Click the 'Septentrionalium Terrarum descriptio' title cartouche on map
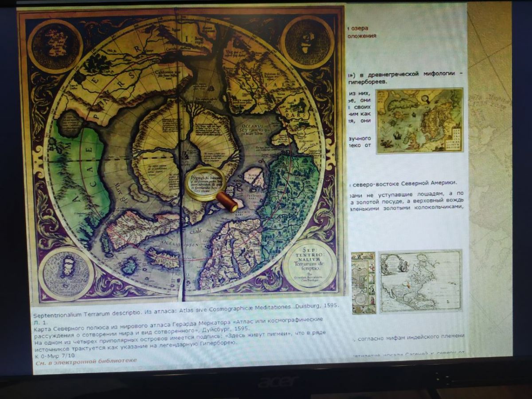Screen dimensions: 532x399 [x=309, y=264]
